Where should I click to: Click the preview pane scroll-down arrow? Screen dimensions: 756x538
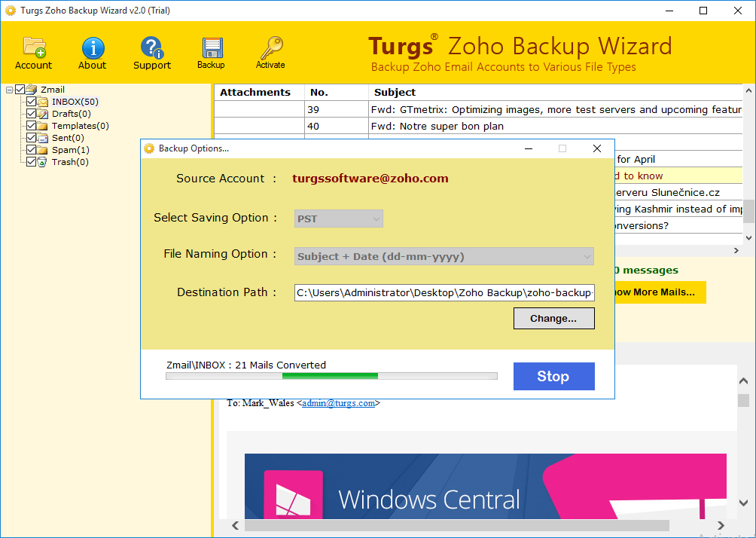pyautogui.click(x=743, y=503)
